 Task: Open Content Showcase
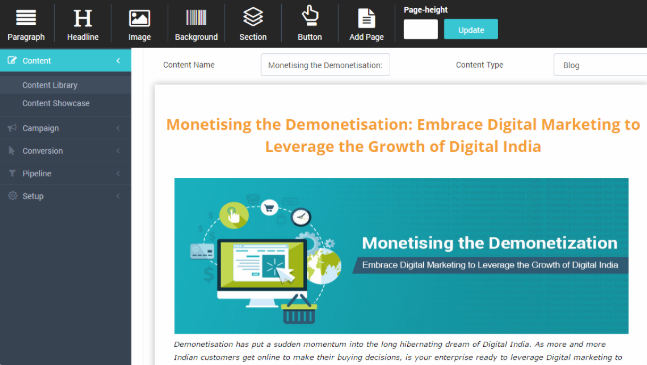coord(56,103)
